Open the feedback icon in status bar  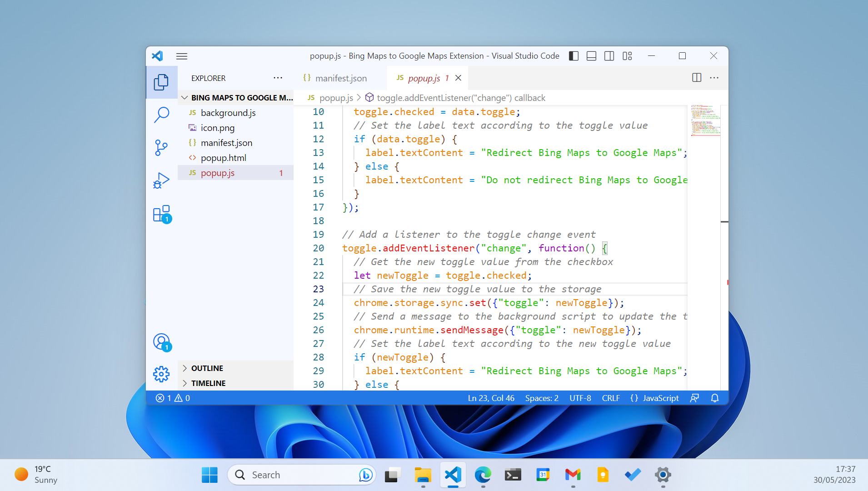[694, 398]
